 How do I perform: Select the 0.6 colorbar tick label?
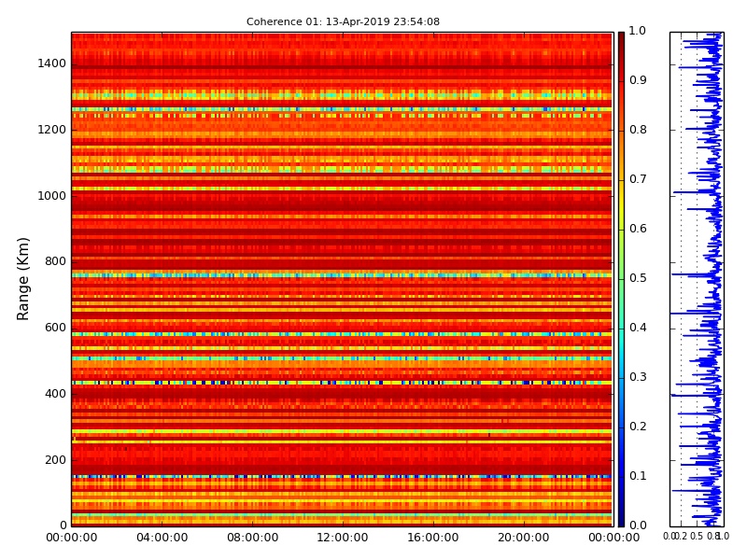[x=637, y=230]
